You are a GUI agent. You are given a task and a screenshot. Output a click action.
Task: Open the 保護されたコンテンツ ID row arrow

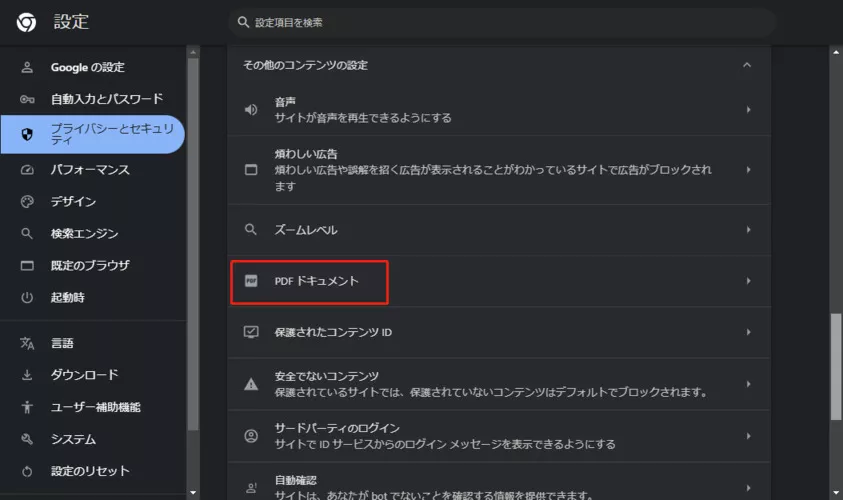748,332
